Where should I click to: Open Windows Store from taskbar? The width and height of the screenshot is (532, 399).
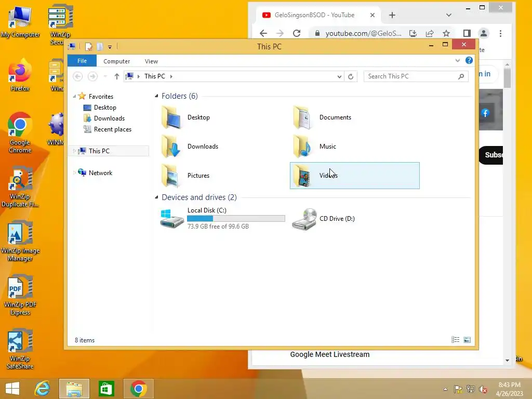pos(106,389)
